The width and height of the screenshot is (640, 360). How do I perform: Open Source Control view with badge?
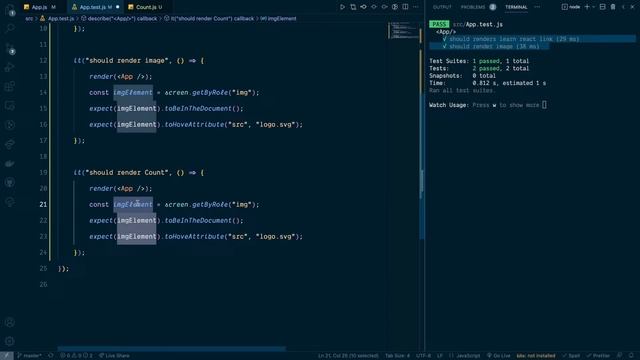(10, 48)
